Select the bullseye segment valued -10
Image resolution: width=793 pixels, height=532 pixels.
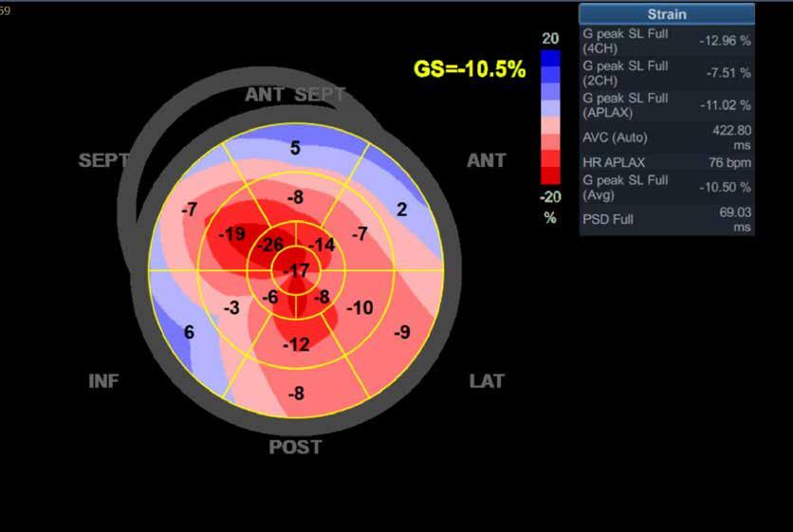(360, 307)
